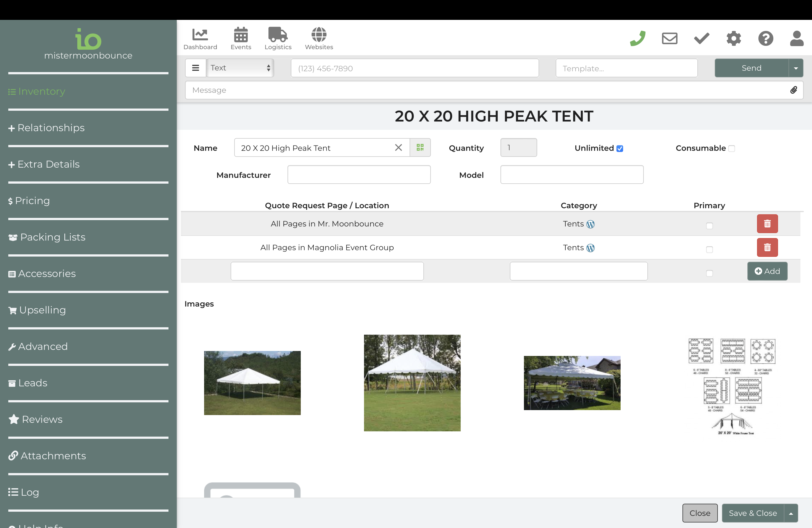Click the checkmark tasks icon

pos(702,38)
